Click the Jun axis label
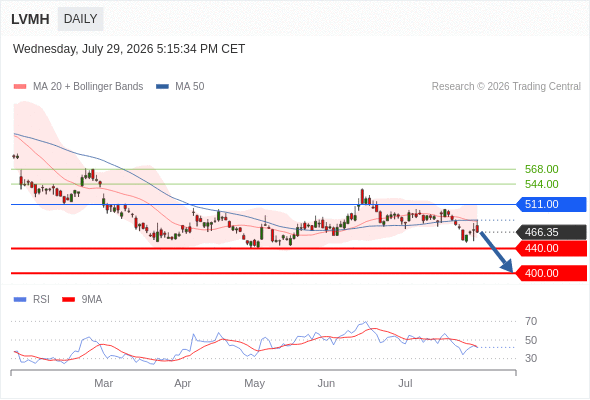 coord(326,383)
